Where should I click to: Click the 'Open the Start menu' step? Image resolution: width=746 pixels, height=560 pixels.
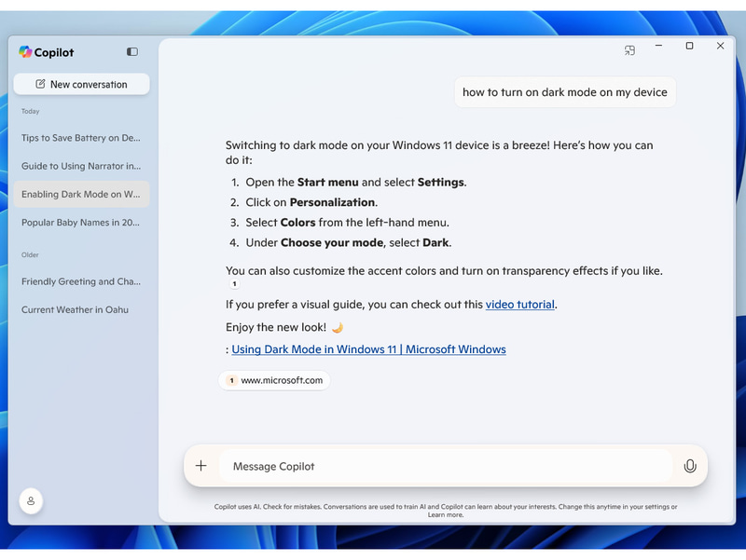[356, 183]
